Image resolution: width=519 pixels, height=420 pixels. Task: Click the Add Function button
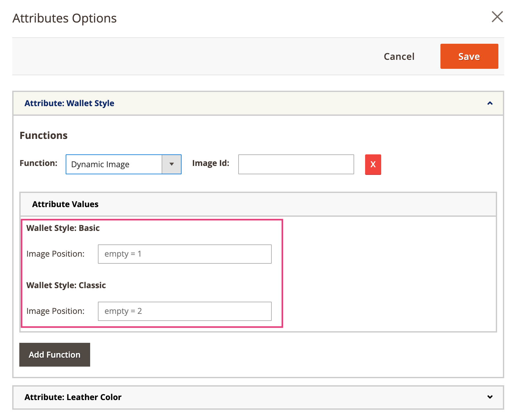pos(54,354)
